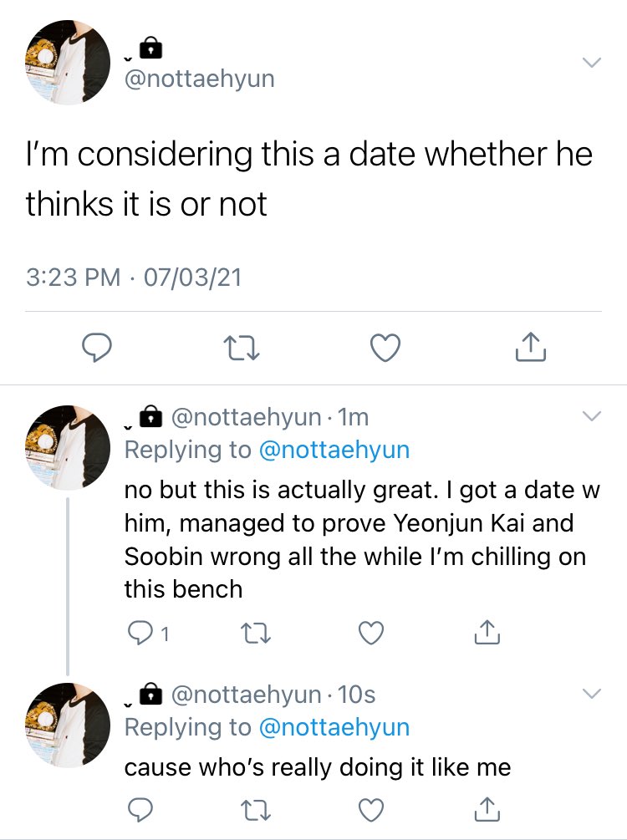Open @nottaehyun link in the 10s reply
The image size is (627, 840).
click(334, 727)
